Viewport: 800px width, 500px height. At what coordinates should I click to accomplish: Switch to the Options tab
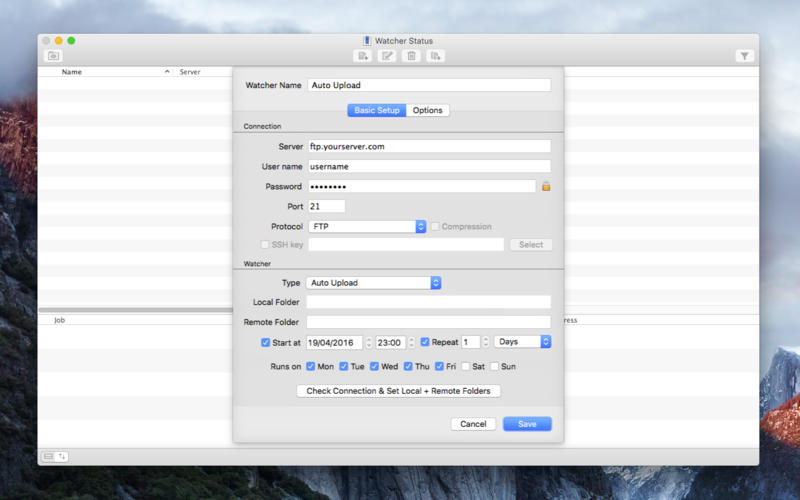click(427, 110)
